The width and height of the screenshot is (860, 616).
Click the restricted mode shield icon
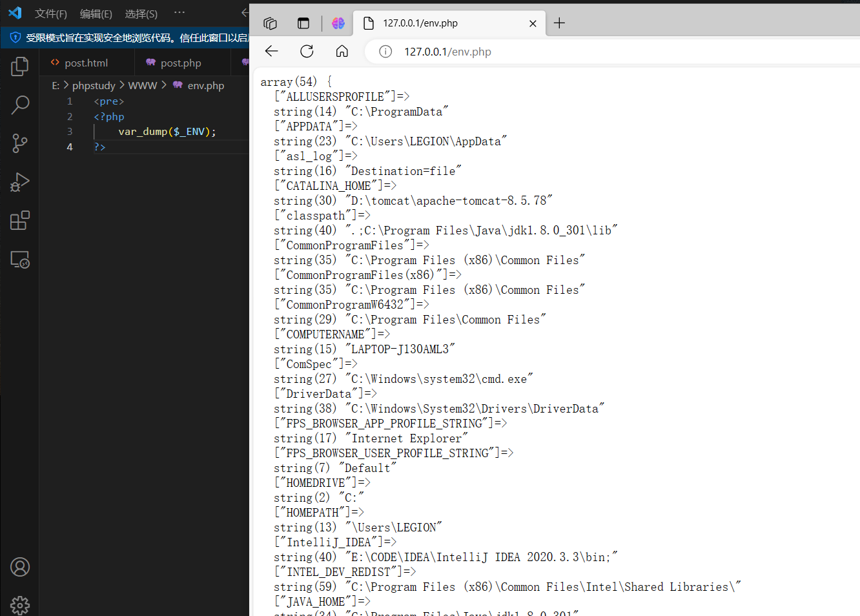pyautogui.click(x=15, y=37)
